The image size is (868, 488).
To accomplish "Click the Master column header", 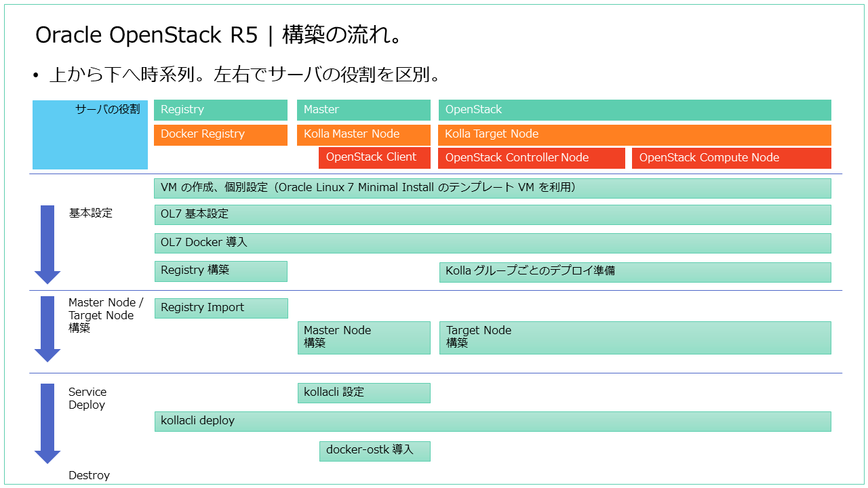I will tap(363, 109).
